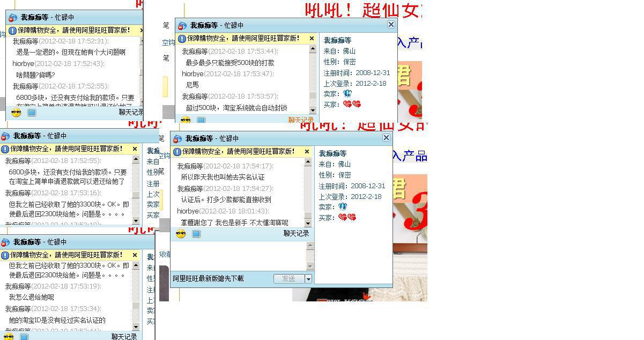Viewport: 644px width, 340px height.
Task: Click message '她的淘宝ID是没有经过实名认证的'
Action: point(57,320)
